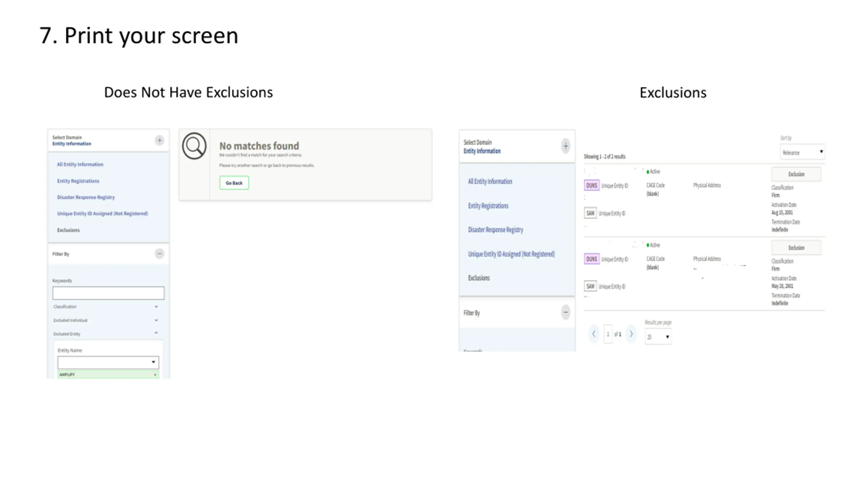Select Unique Entity ID Assigned in no-matches screenshot
This screenshot has height=488, width=868.
pyautogui.click(x=102, y=213)
